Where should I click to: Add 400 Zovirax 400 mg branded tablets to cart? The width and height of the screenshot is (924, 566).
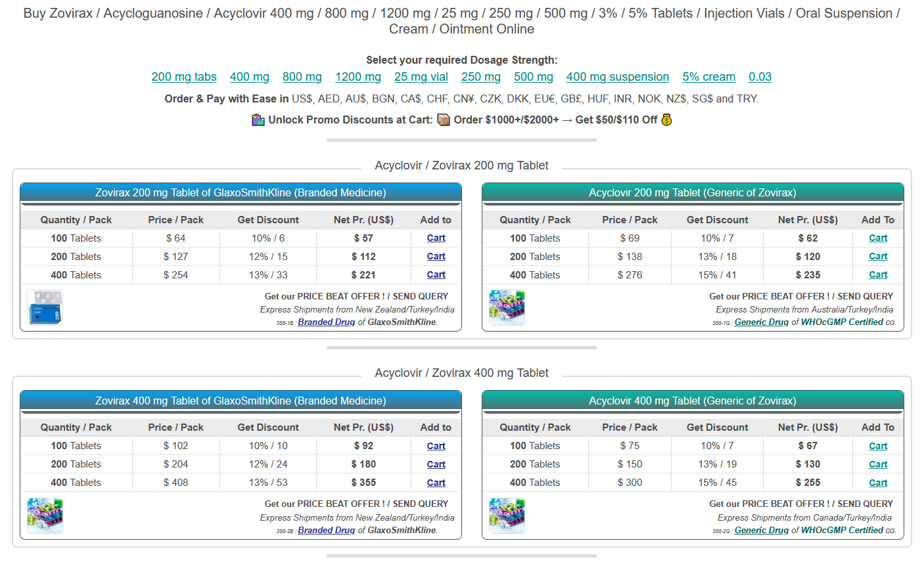coord(436,483)
